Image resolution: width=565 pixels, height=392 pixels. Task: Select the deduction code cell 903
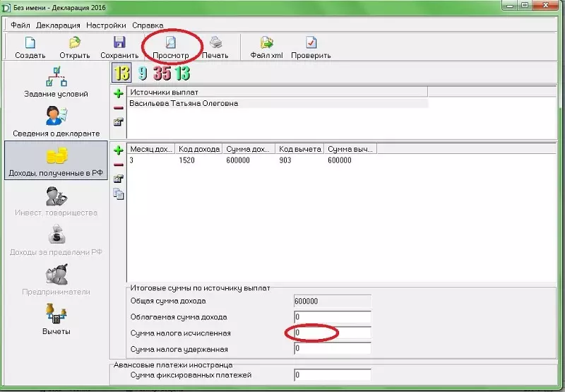point(285,160)
